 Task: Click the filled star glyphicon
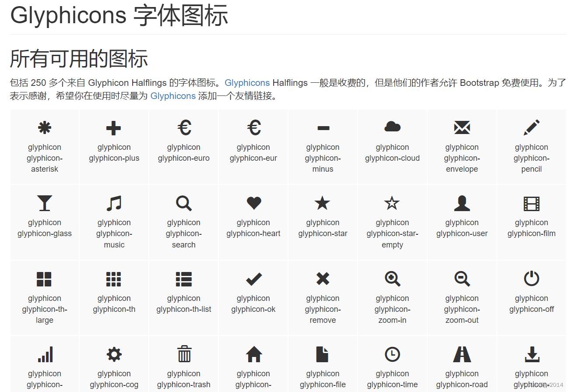coord(323,203)
